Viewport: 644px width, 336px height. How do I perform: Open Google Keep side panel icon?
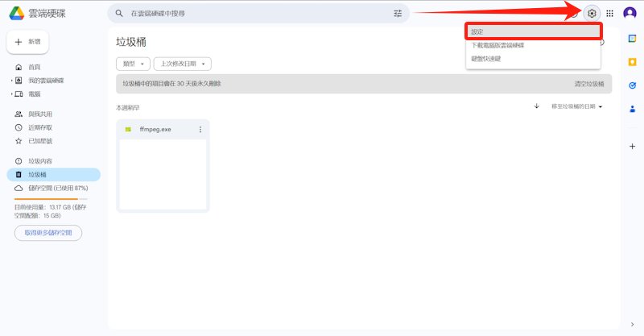(x=633, y=62)
